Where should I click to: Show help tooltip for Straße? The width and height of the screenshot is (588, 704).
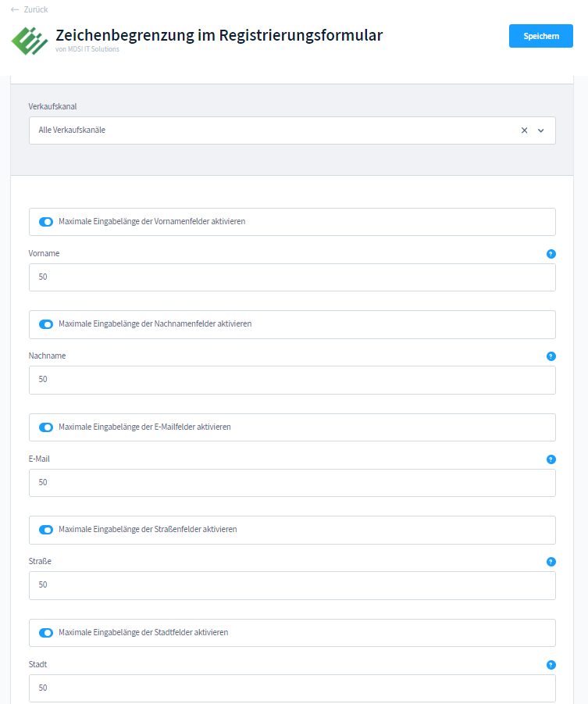pyautogui.click(x=551, y=562)
